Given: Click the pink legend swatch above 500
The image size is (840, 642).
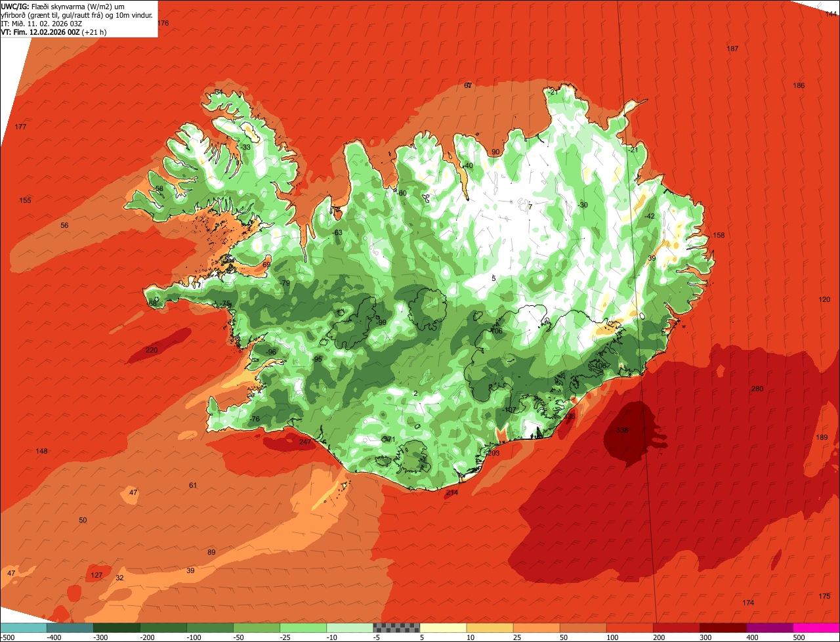Looking at the screenshot, I should pyautogui.click(x=816, y=627).
